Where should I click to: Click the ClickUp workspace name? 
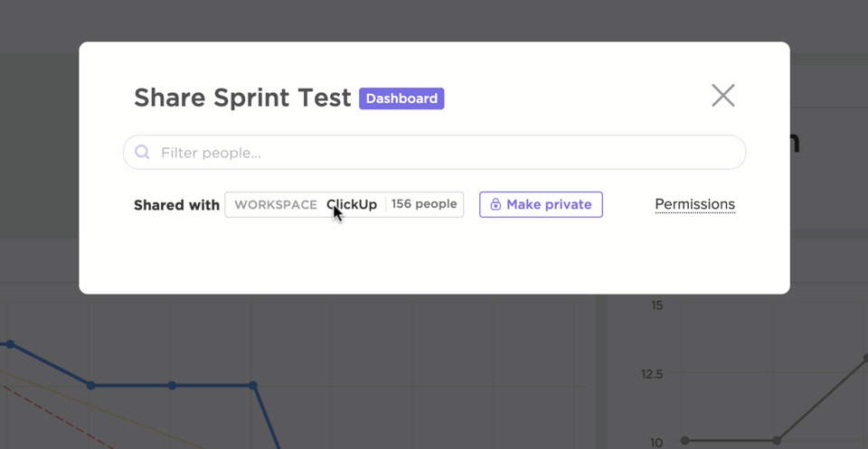(352, 205)
